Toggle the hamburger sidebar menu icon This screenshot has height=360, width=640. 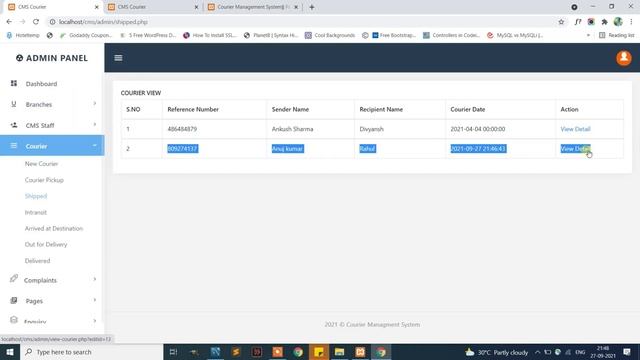[x=118, y=58]
